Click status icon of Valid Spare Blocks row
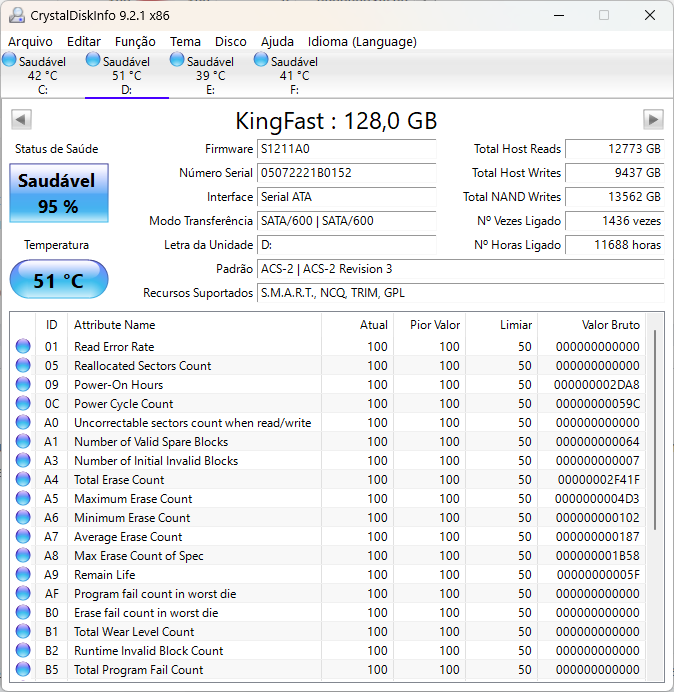Image resolution: width=674 pixels, height=692 pixels. pos(23,441)
